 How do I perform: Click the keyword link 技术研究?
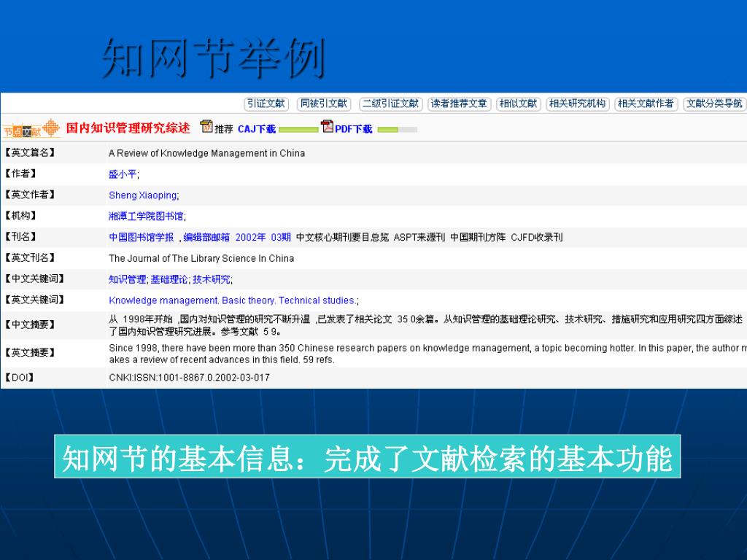(212, 279)
